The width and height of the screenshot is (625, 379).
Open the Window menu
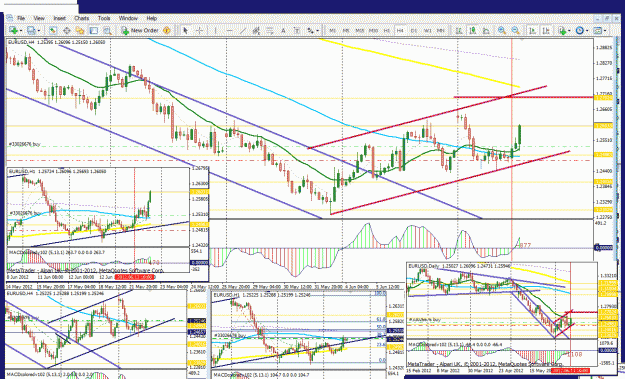coord(128,18)
